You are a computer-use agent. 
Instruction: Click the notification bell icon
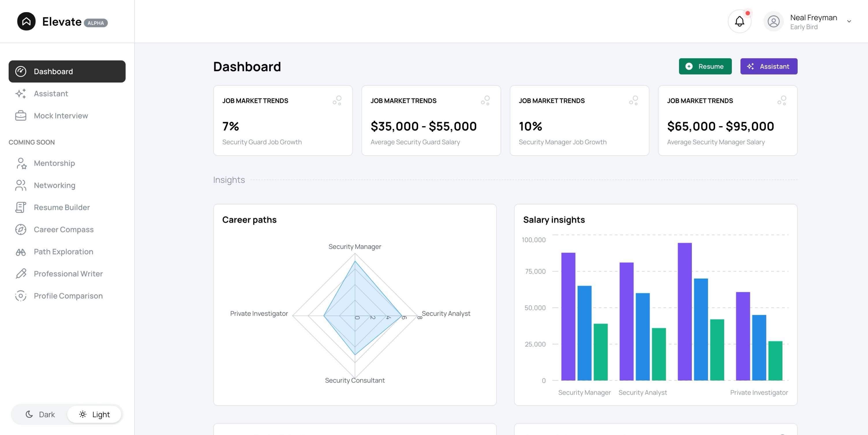tap(739, 21)
